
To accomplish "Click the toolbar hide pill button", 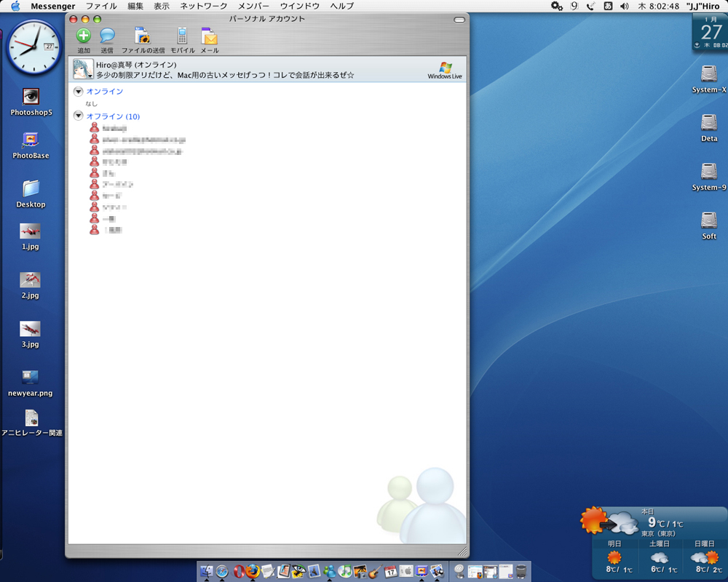I will point(459,20).
